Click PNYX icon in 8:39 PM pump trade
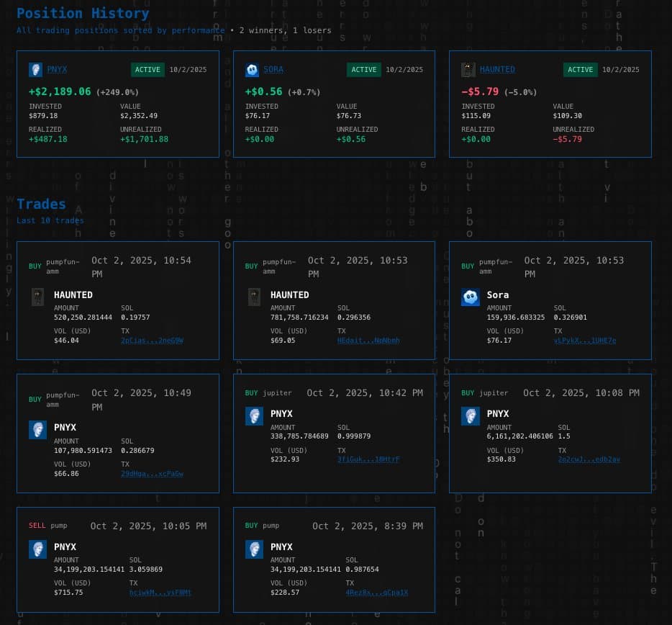The image size is (672, 625). point(254,549)
